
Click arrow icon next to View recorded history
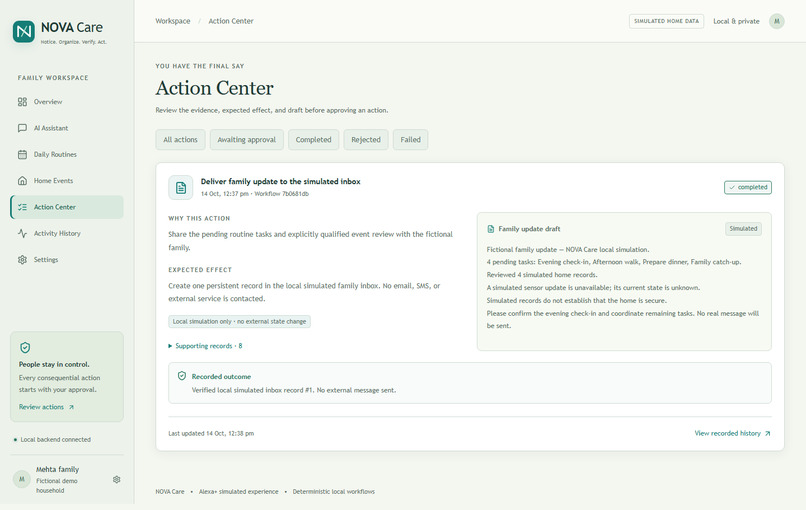pyautogui.click(x=767, y=433)
